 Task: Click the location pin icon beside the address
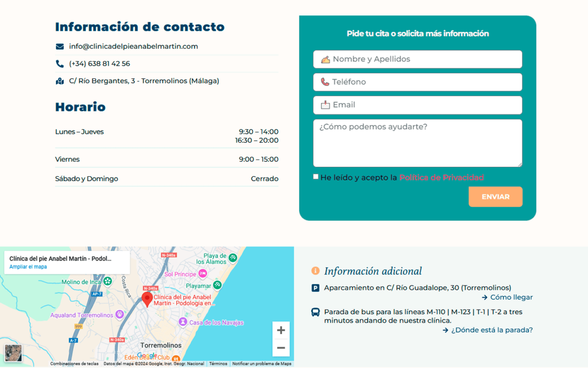[60, 80]
